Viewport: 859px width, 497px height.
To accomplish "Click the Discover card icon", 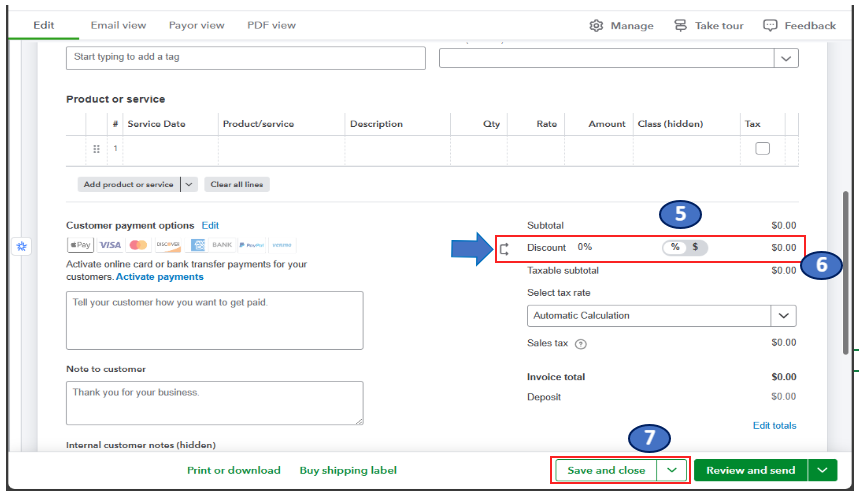I will (x=168, y=245).
